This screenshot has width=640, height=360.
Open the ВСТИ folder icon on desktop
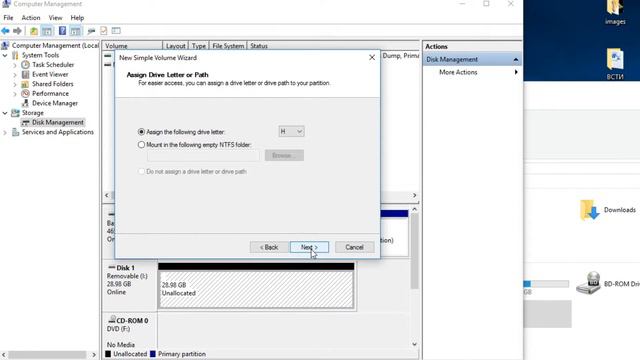(x=615, y=59)
